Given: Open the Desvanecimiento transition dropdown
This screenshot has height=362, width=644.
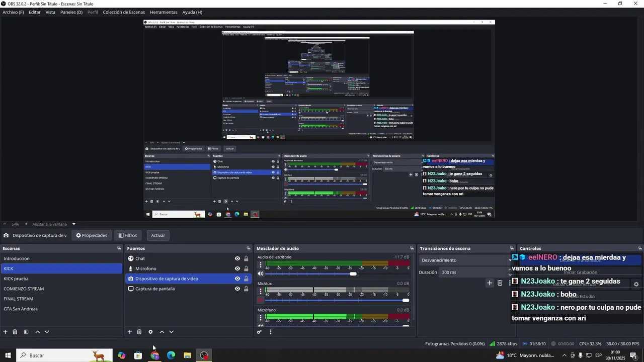Looking at the screenshot, I should click(x=465, y=260).
